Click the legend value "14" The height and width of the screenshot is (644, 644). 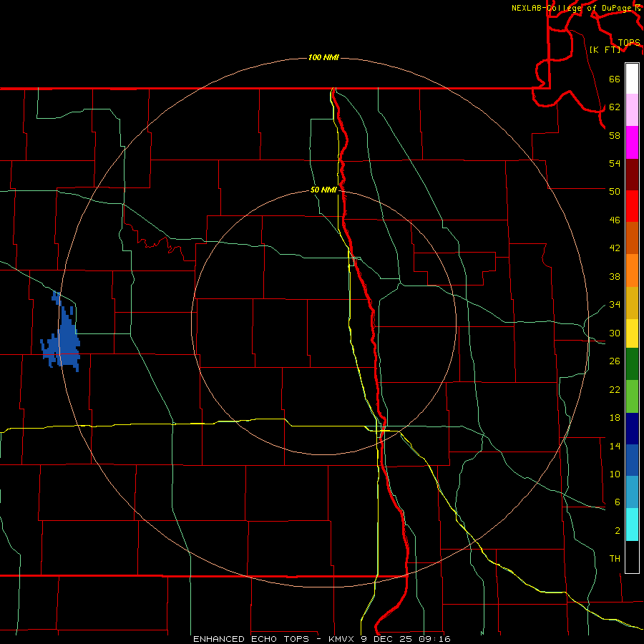(615, 446)
